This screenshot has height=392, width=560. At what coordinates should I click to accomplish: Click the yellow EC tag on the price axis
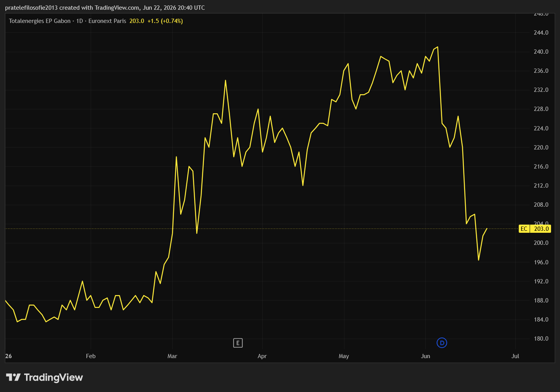524,229
